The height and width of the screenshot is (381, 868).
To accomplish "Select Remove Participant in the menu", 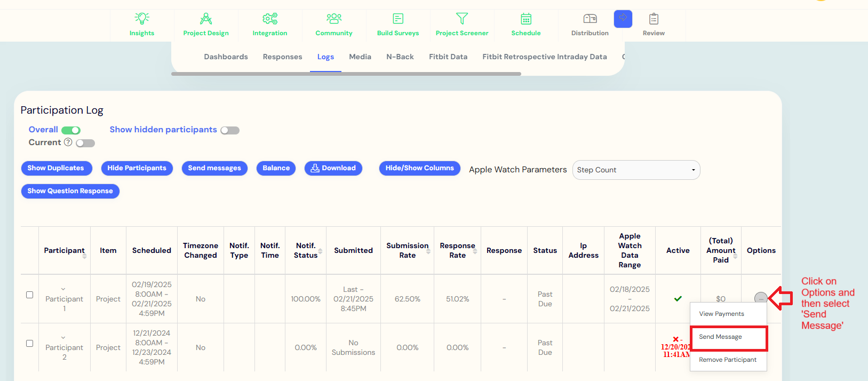I will coord(727,360).
